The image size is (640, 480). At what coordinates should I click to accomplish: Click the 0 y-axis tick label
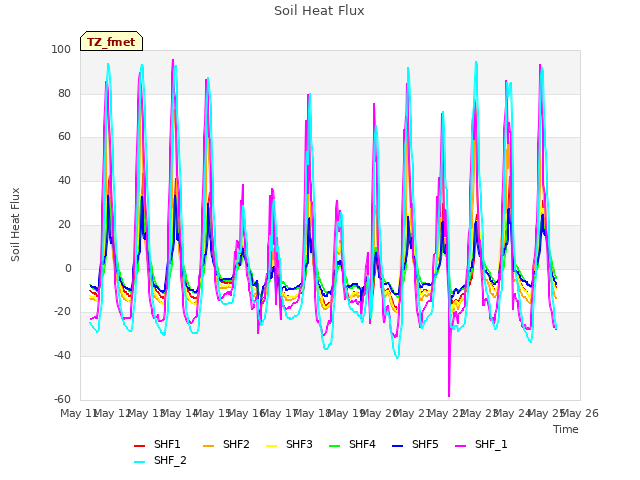[x=68, y=268]
